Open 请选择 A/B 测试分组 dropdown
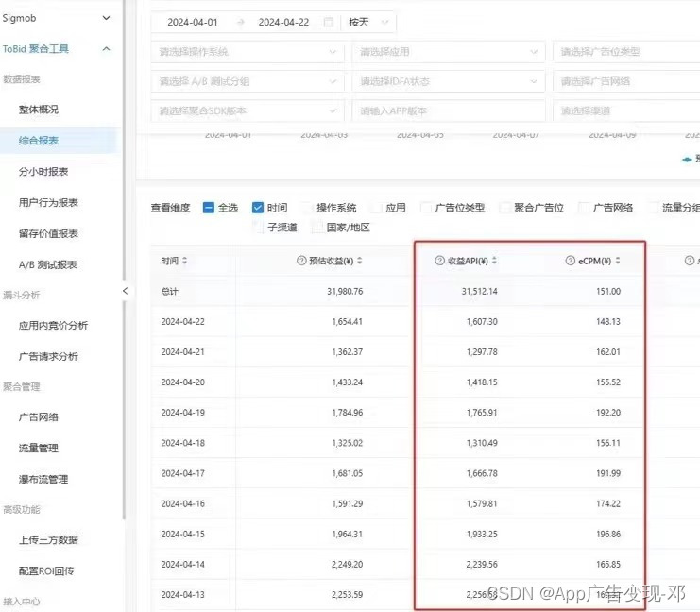Image resolution: width=700 pixels, height=612 pixels. click(248, 81)
